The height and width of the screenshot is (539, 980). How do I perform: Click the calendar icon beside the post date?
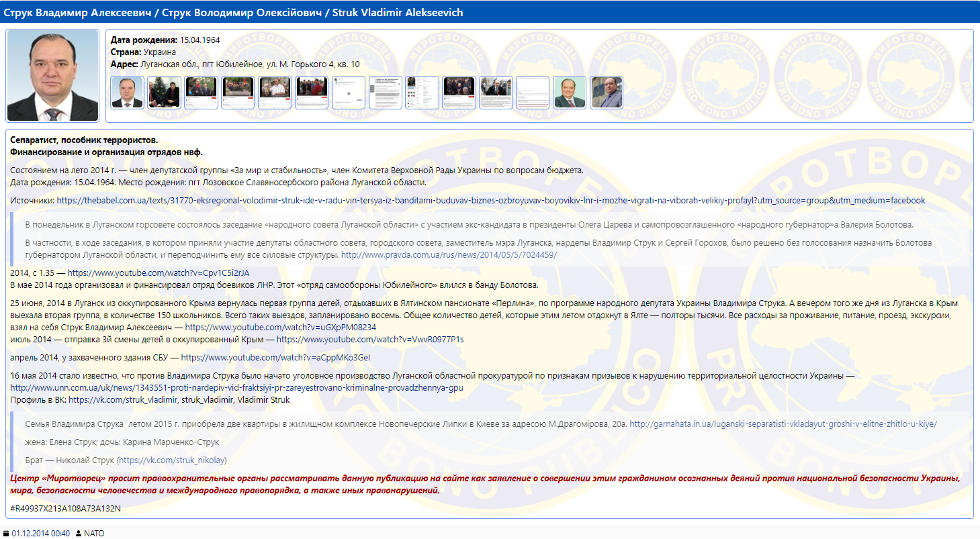pyautogui.click(x=6, y=534)
